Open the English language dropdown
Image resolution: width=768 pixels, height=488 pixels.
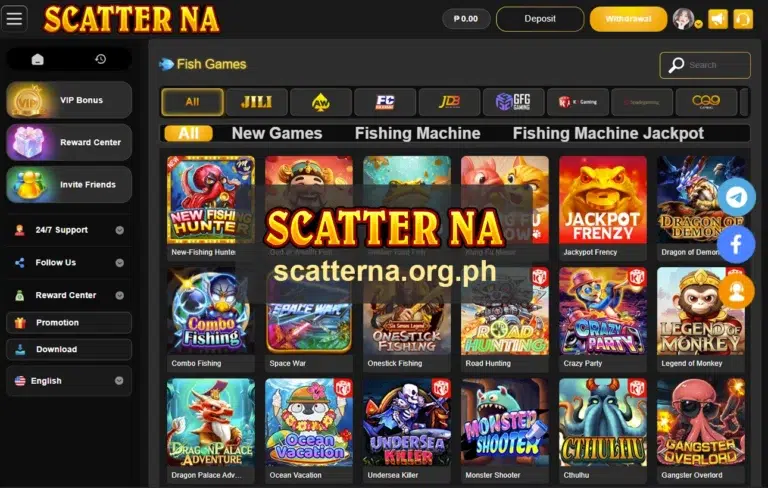point(69,381)
